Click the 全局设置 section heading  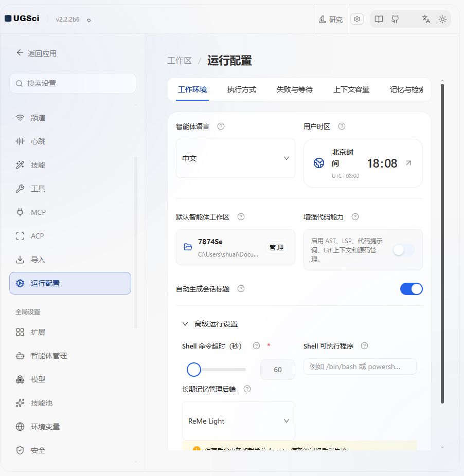click(x=28, y=312)
